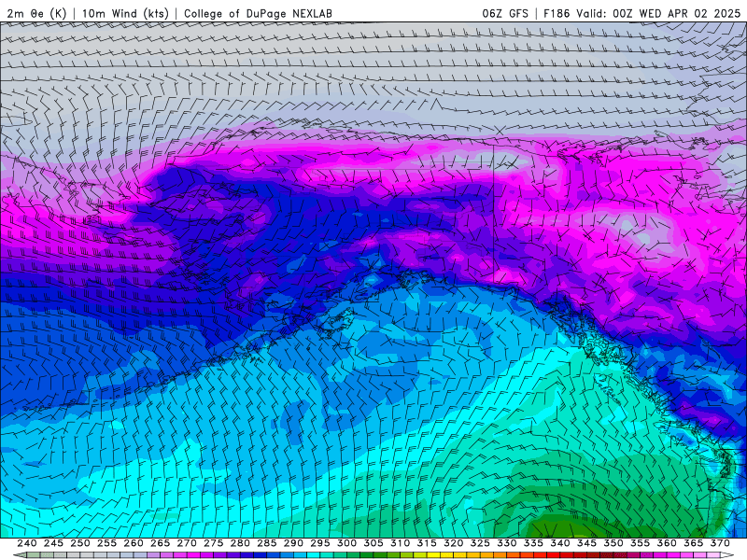This screenshot has height=560, width=747.
Task: Click the 320 legend label
Action: [454, 543]
